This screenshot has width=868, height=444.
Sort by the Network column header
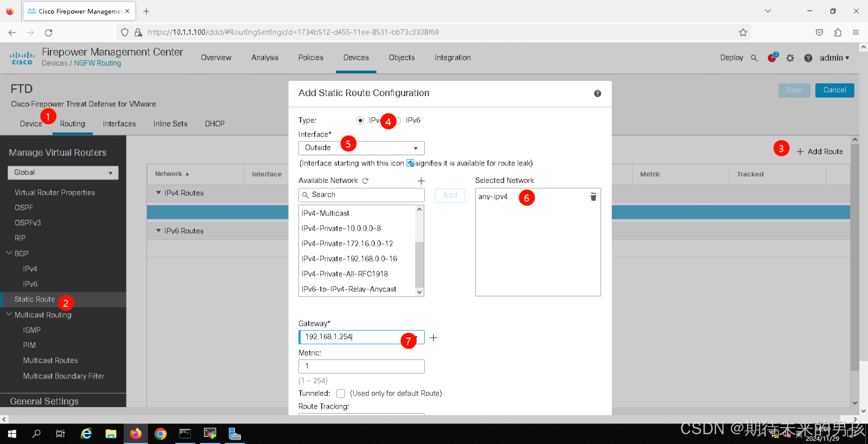[x=172, y=174]
